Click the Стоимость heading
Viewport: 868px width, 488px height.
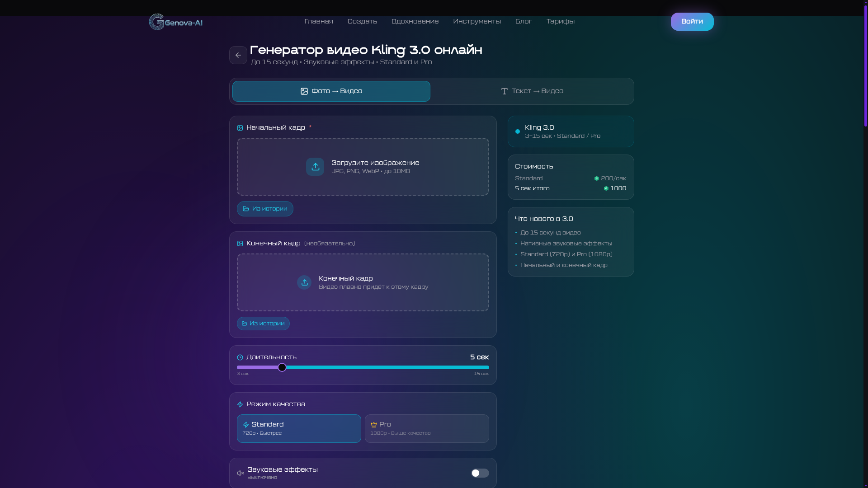point(534,166)
